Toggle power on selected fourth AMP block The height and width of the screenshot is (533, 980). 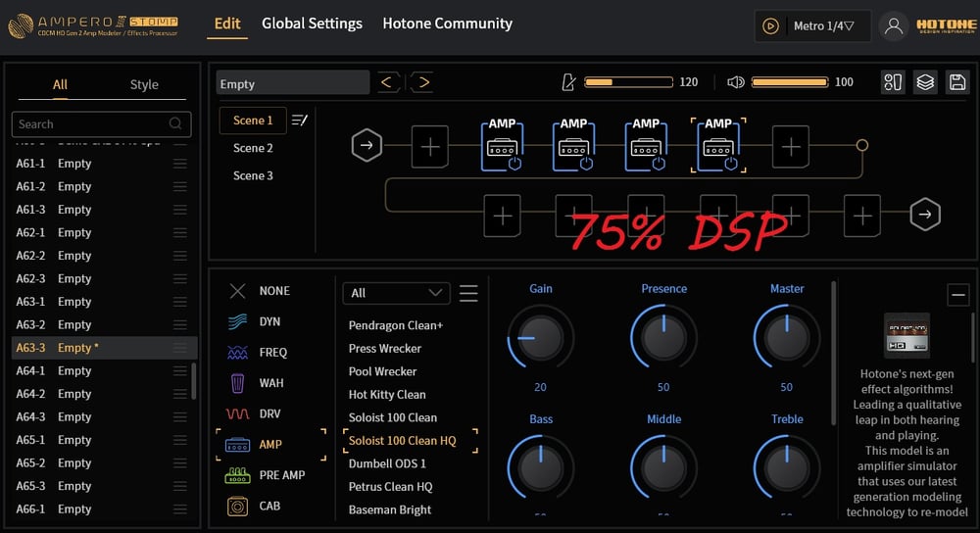click(x=731, y=164)
